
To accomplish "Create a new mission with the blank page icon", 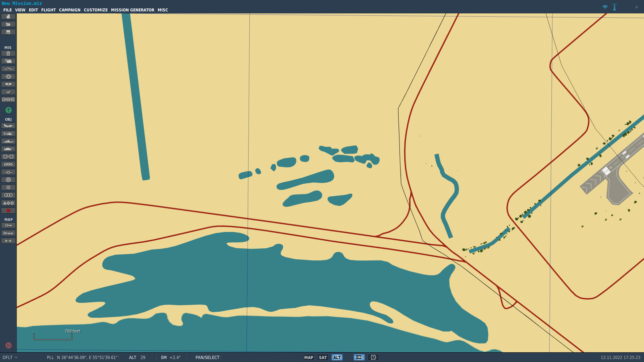I will tap(8, 16).
